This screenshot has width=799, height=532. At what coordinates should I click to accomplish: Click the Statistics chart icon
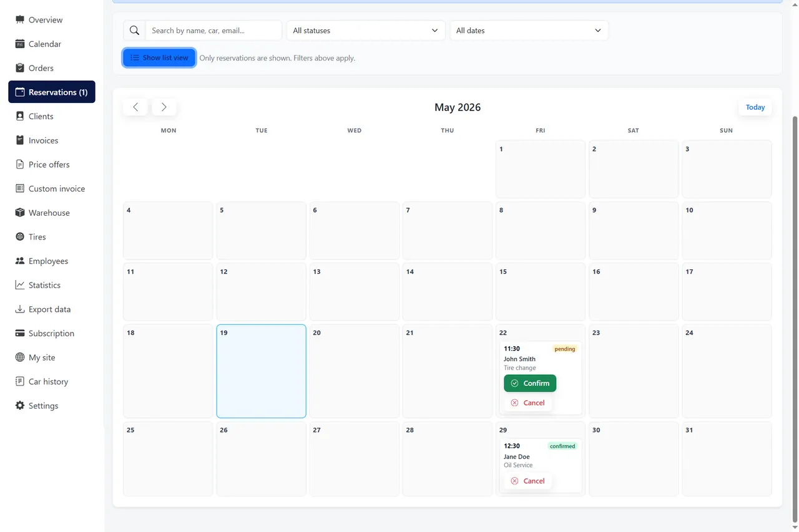(x=20, y=285)
